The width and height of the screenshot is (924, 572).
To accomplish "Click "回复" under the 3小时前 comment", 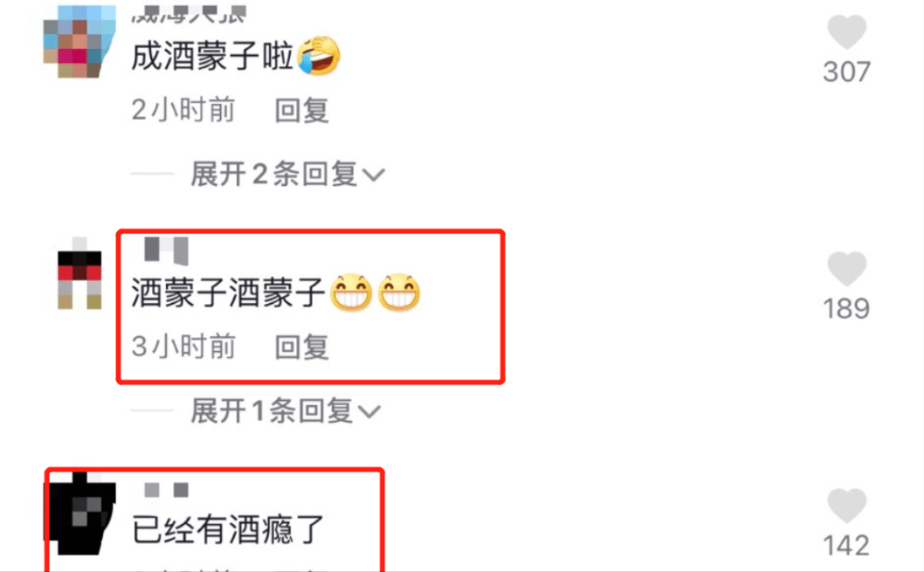I will point(301,348).
